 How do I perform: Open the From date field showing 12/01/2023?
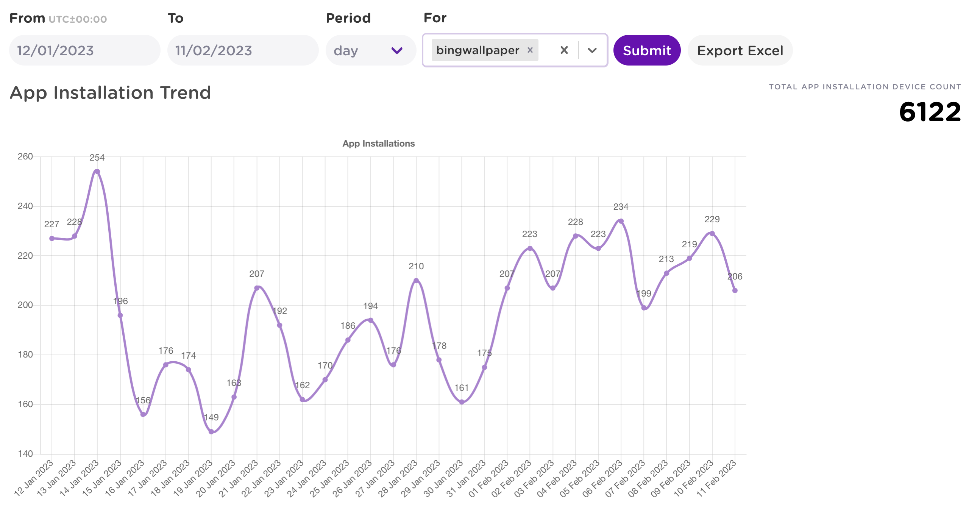click(84, 50)
